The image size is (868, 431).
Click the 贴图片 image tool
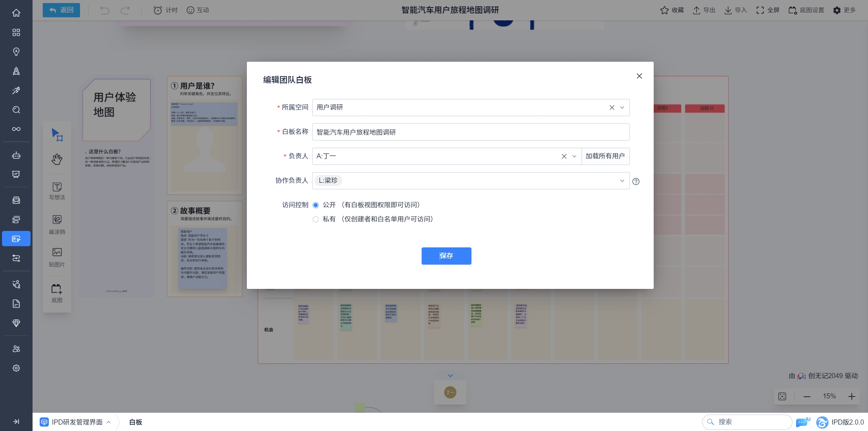point(57,257)
